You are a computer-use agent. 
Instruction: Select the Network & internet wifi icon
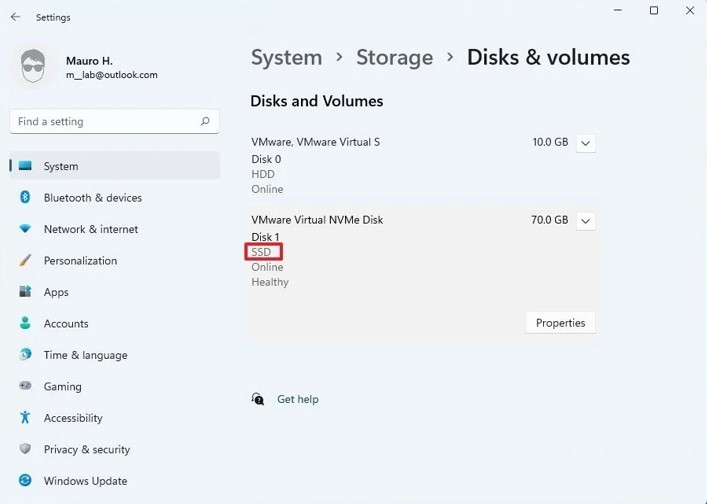click(x=25, y=229)
